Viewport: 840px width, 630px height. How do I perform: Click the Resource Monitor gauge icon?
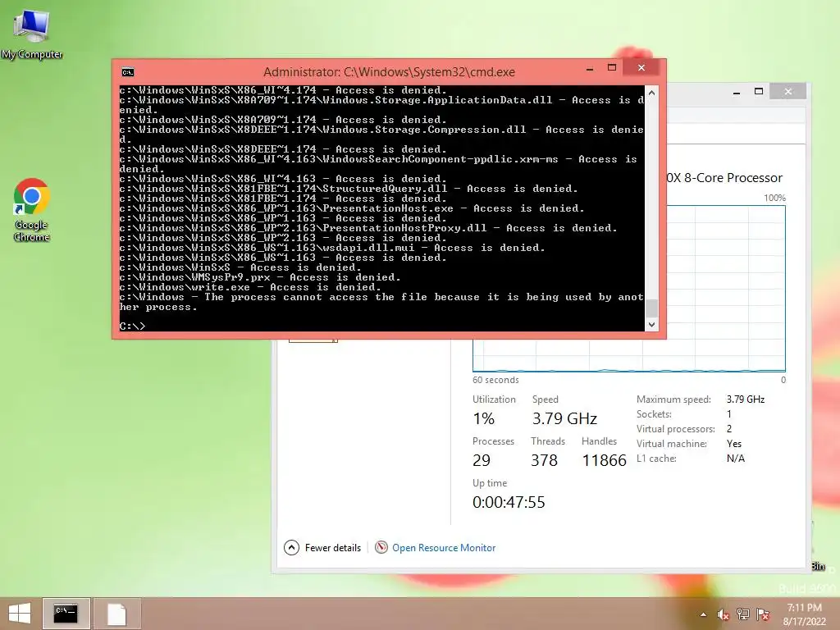click(381, 547)
